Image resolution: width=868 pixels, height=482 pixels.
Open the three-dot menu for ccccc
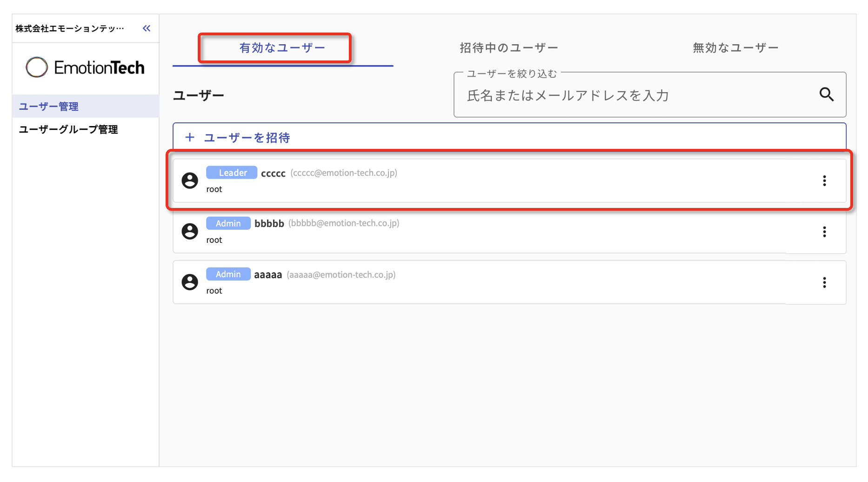(824, 181)
